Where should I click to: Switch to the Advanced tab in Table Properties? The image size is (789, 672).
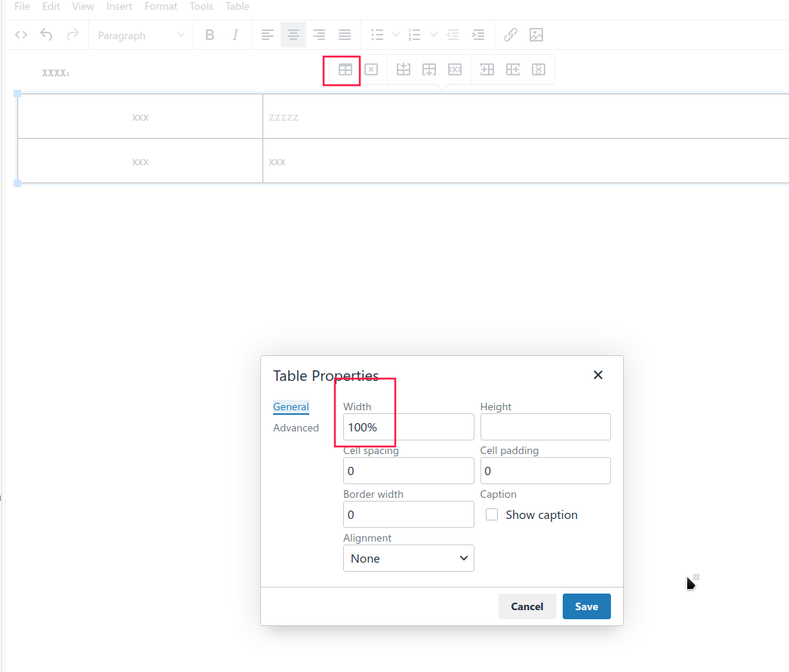click(296, 428)
